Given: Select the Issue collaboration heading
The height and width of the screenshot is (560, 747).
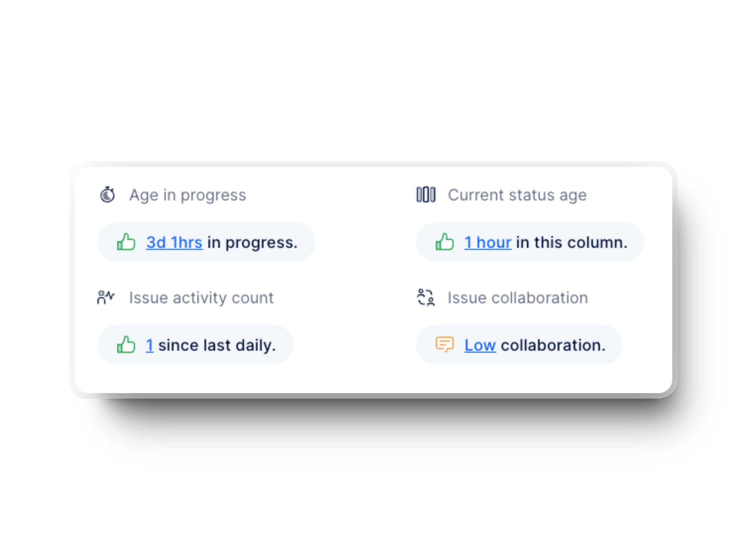Looking at the screenshot, I should [517, 297].
